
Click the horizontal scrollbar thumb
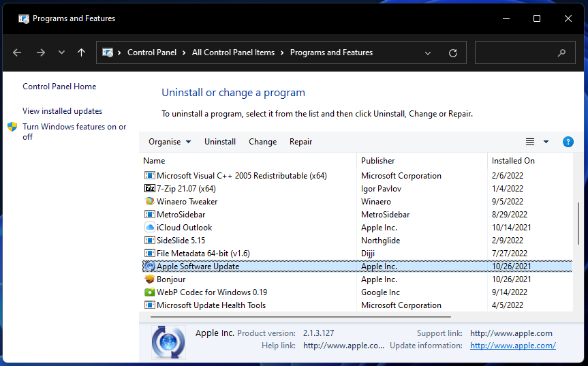300,317
